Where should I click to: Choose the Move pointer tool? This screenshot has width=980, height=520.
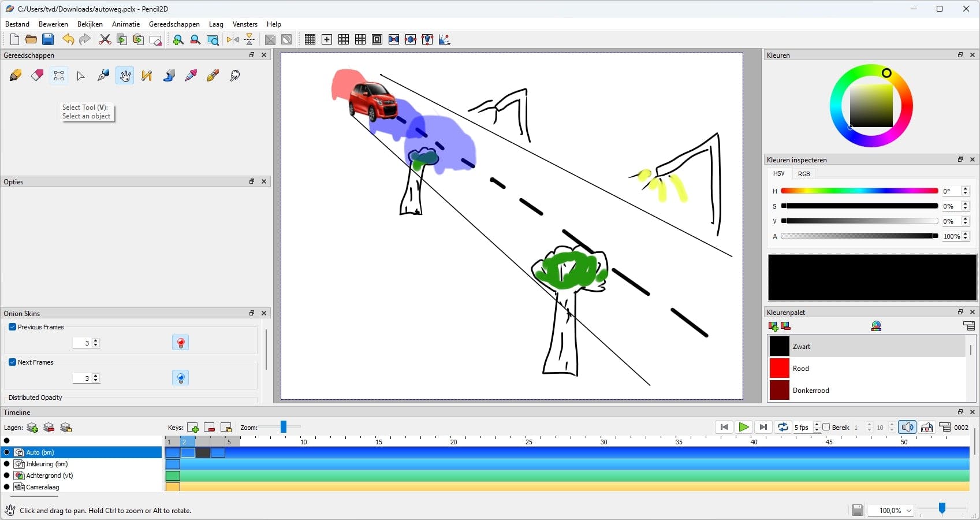click(x=81, y=76)
